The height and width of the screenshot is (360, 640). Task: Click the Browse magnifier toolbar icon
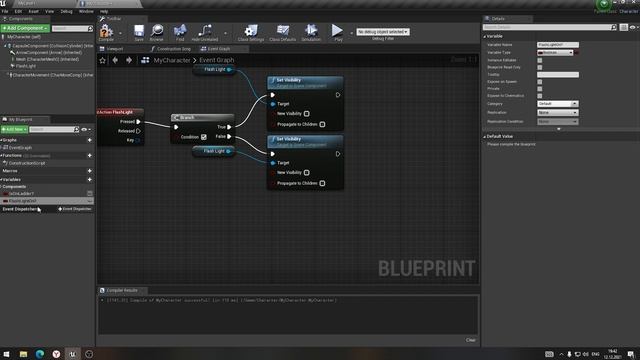[157, 32]
